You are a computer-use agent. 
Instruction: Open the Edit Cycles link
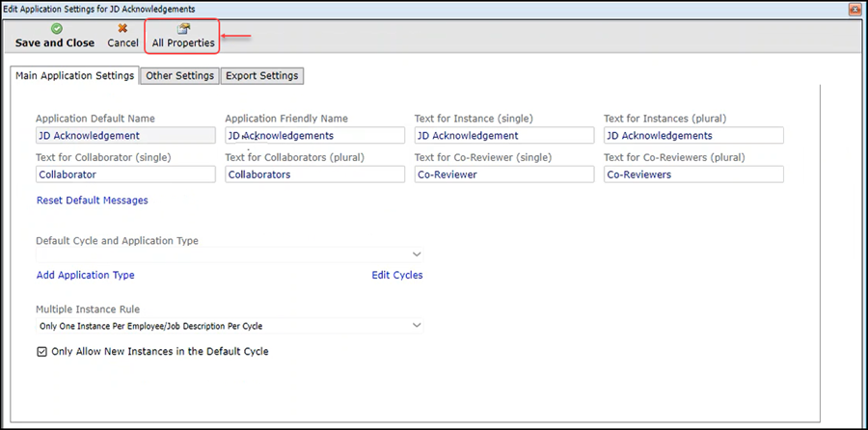396,275
